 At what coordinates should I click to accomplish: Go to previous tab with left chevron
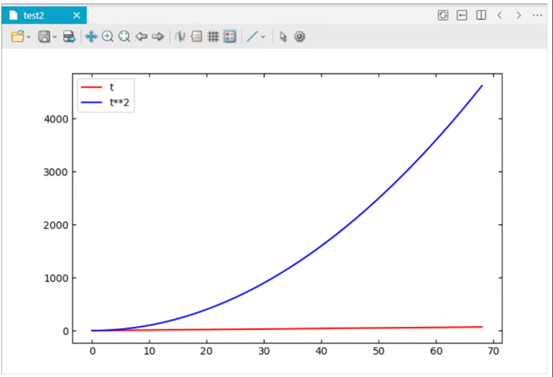pos(499,15)
